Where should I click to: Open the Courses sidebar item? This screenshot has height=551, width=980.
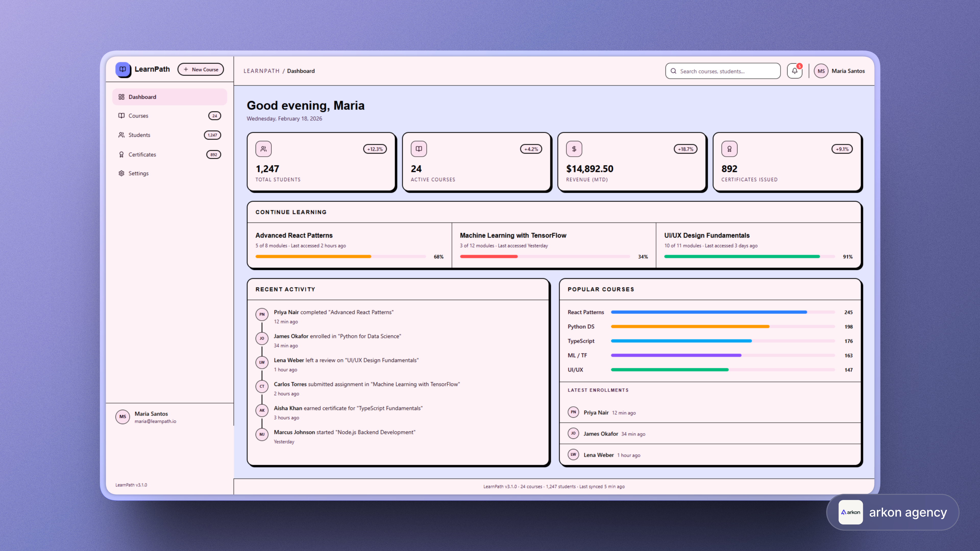pyautogui.click(x=170, y=116)
